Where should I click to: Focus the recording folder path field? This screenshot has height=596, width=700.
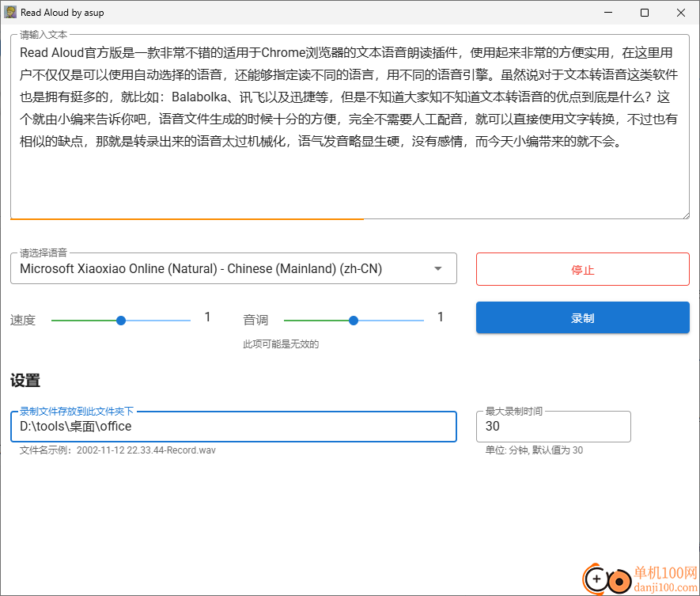click(233, 427)
